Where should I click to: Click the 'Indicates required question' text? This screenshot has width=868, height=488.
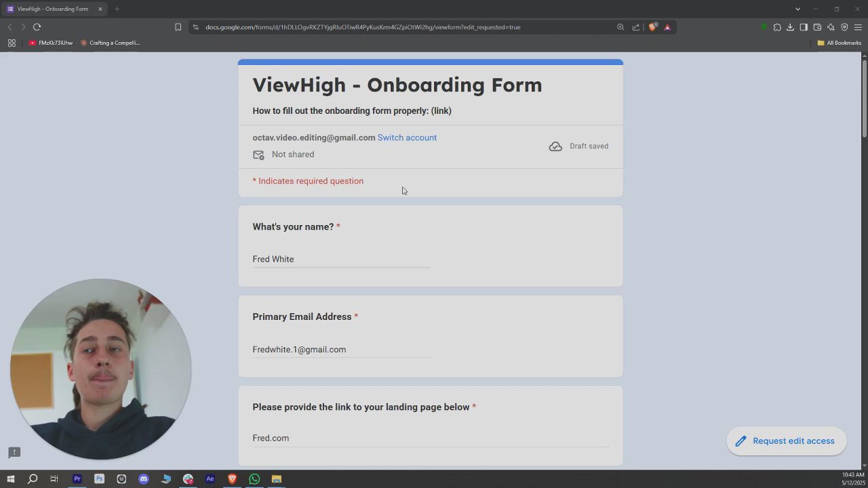tap(311, 181)
